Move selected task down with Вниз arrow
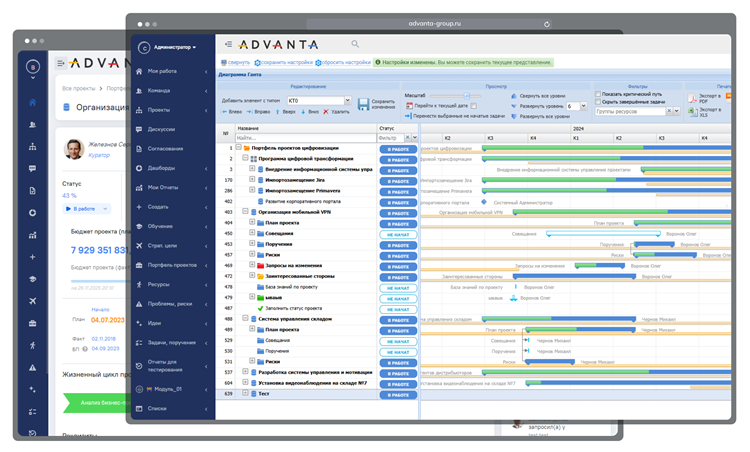The width and height of the screenshot is (750, 452). point(309,112)
